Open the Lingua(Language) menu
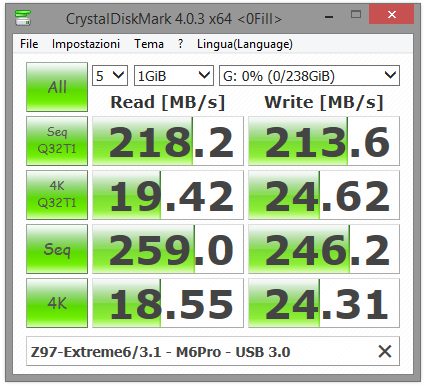The width and height of the screenshot is (425, 388). 245,44
